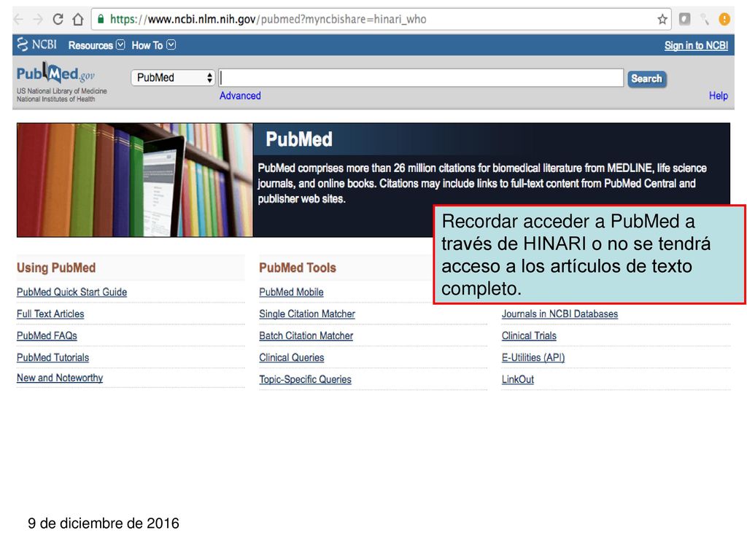
Task: Click the browser forward arrow
Action: (38, 20)
